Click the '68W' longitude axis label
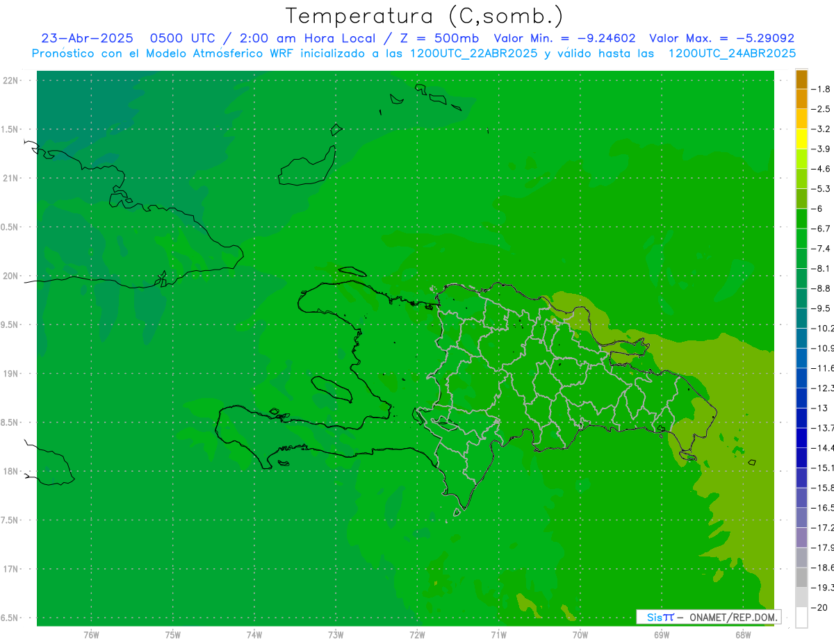 point(743,634)
